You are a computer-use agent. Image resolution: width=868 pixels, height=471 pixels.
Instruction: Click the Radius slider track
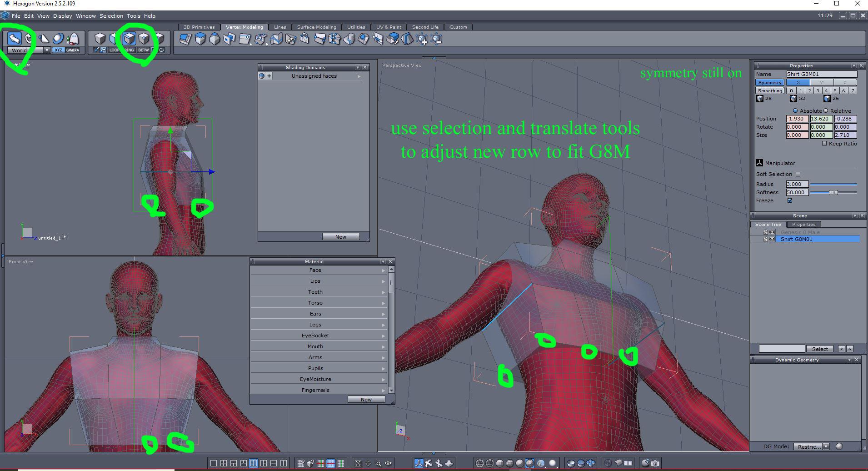[833, 184]
